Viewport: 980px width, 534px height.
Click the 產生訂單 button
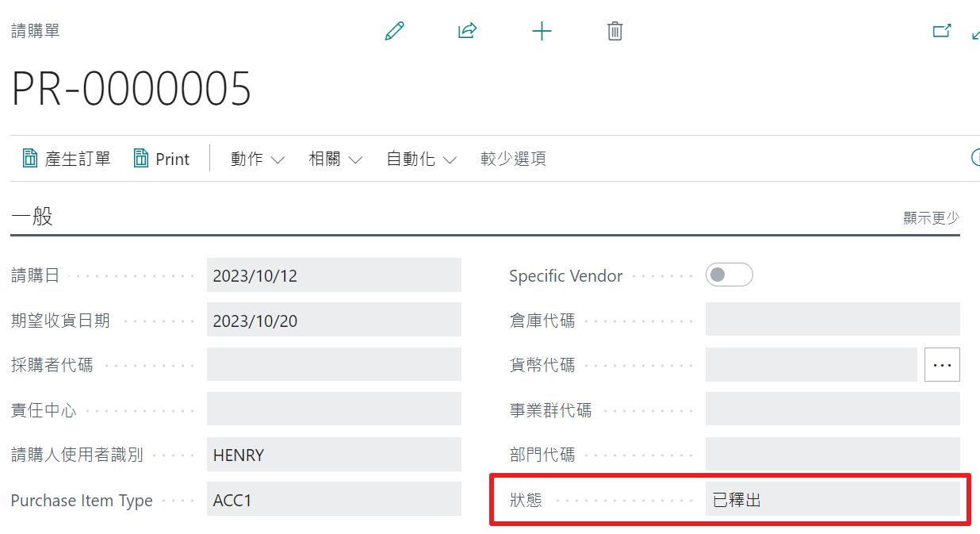[67, 159]
